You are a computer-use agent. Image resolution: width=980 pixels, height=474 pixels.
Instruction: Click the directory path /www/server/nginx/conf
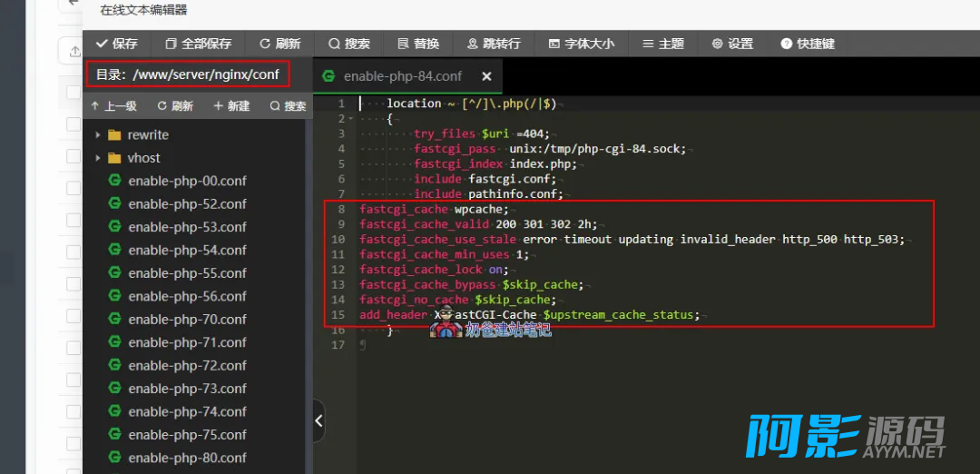click(x=188, y=74)
